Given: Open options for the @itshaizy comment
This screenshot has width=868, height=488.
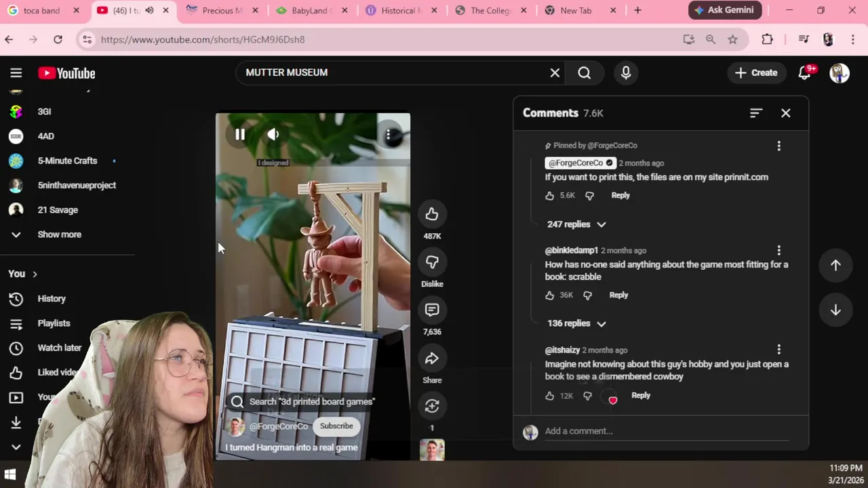Looking at the screenshot, I should pos(778,350).
